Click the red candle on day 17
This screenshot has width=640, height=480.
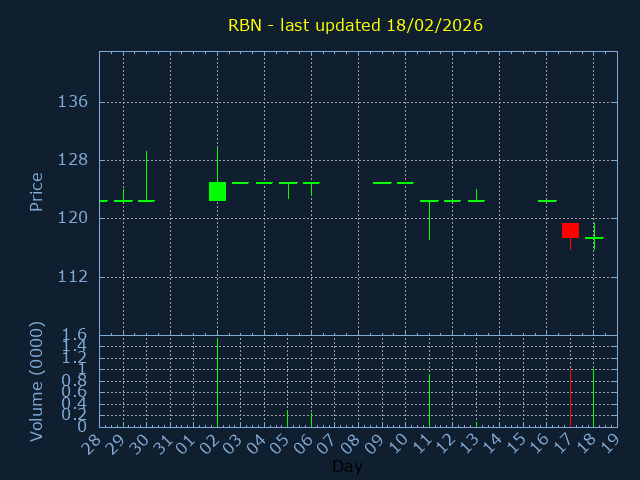570,230
